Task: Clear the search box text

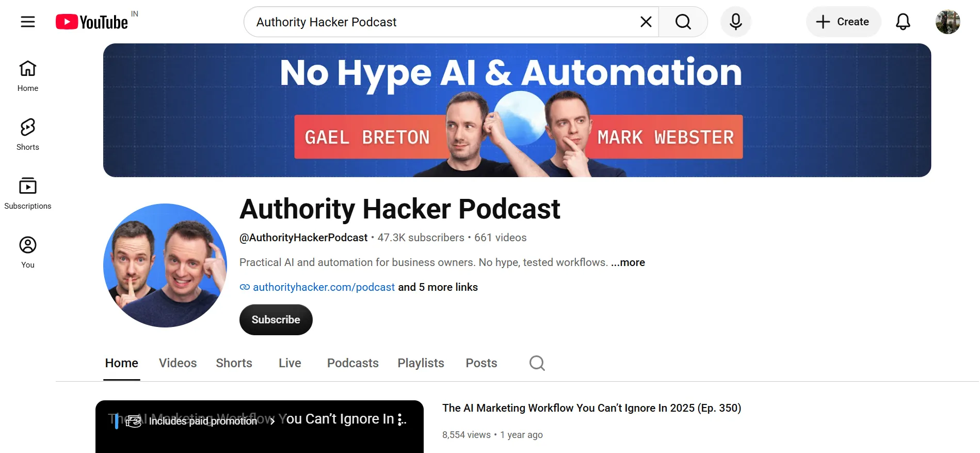Action: [646, 22]
